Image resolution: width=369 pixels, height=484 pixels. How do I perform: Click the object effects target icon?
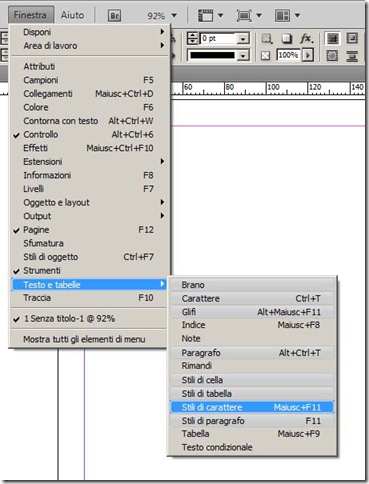pos(266,39)
